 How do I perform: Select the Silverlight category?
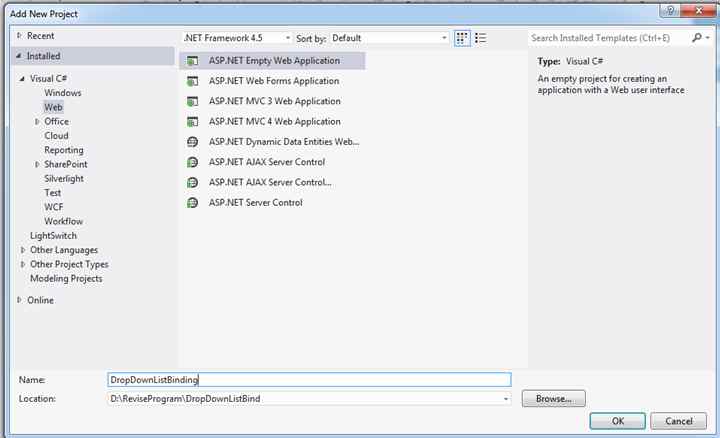point(64,179)
